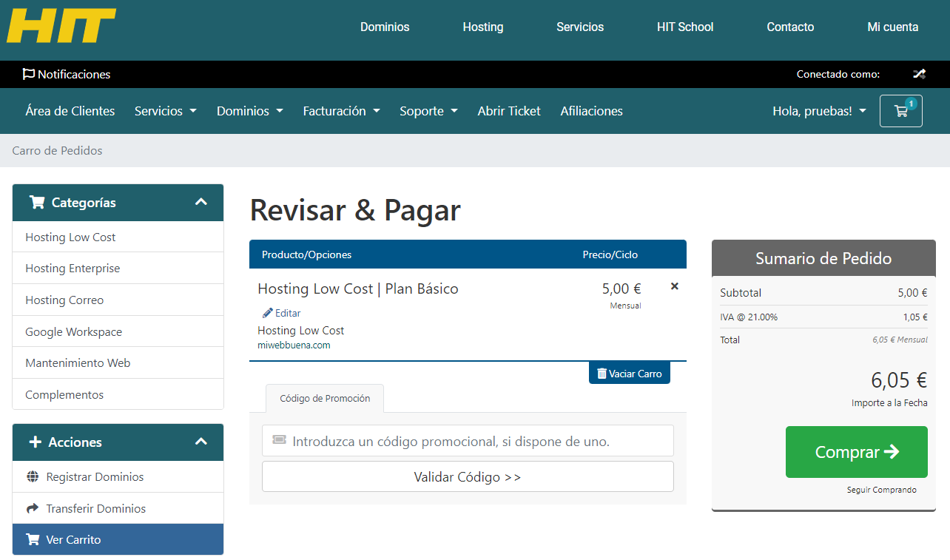The width and height of the screenshot is (950, 560).
Task: Select the Código de Promoción tab
Action: pyautogui.click(x=324, y=398)
